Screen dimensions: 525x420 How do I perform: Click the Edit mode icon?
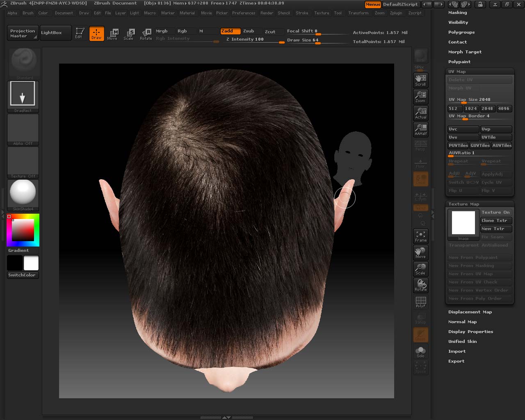tap(79, 33)
